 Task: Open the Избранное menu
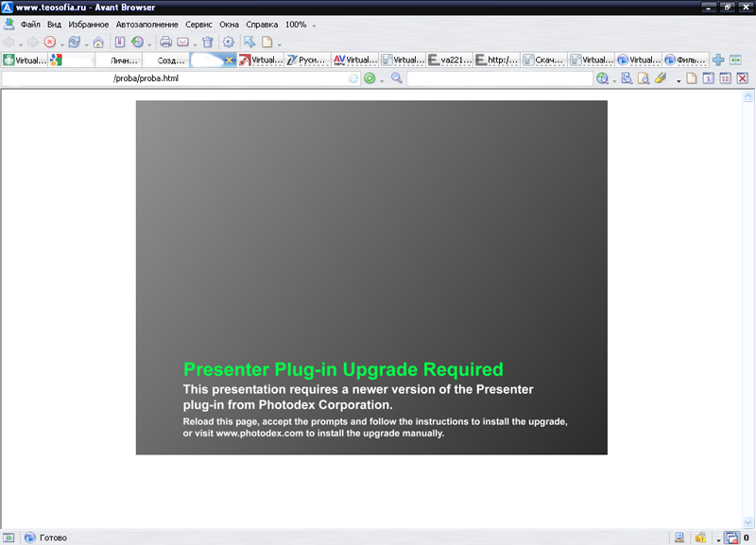point(88,25)
